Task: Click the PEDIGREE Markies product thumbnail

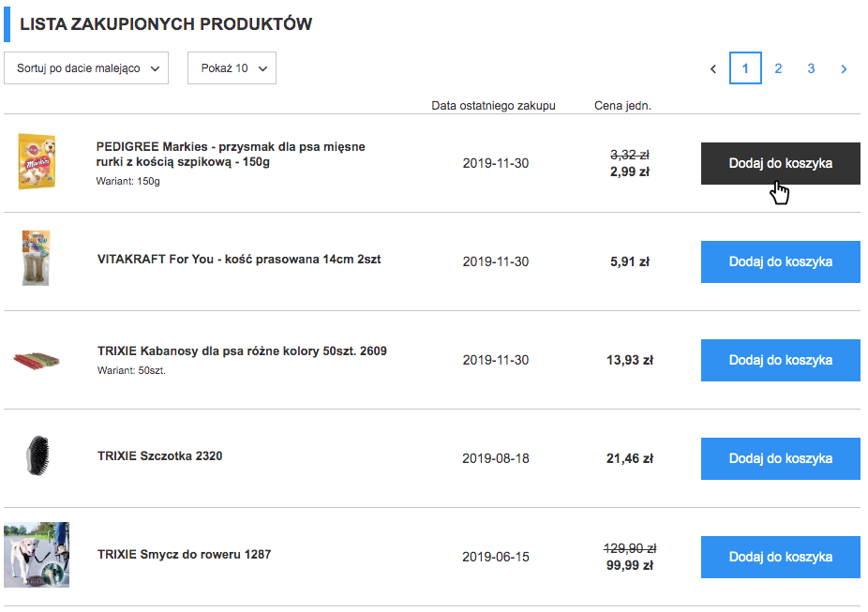Action: (37, 161)
